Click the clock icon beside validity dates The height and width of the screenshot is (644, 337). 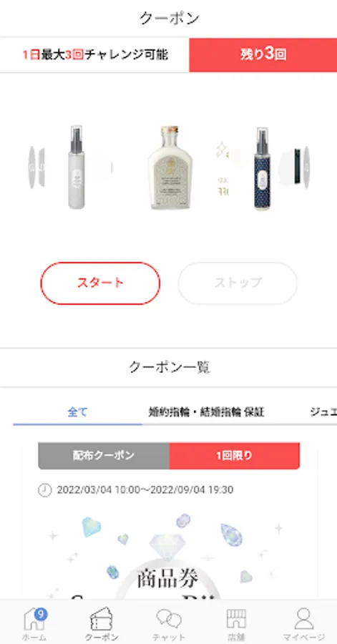[45, 490]
